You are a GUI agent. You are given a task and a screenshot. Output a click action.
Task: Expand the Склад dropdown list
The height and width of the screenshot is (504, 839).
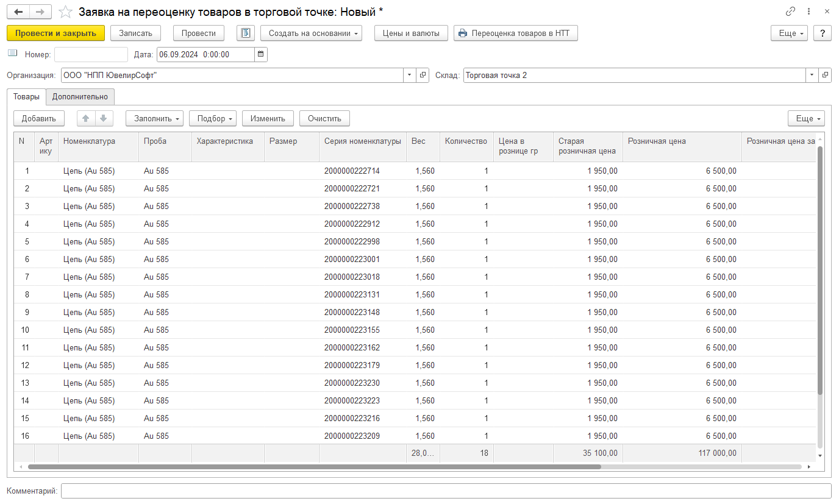click(x=812, y=75)
